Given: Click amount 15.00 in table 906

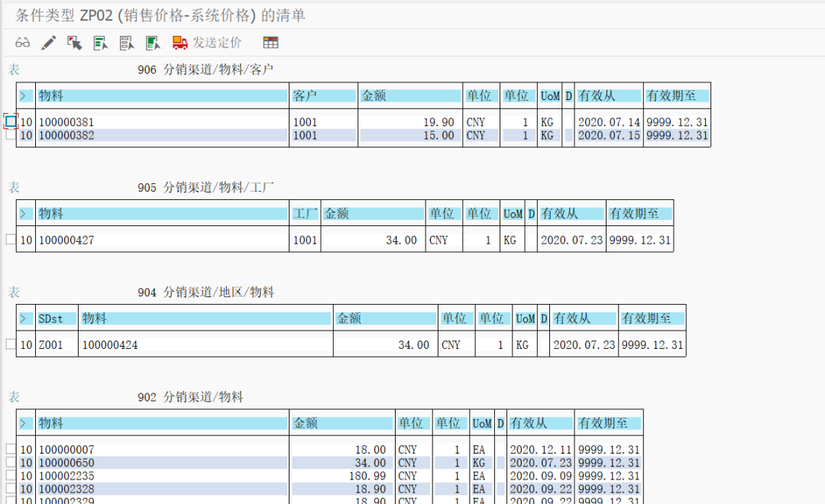Looking at the screenshot, I should (x=438, y=135).
